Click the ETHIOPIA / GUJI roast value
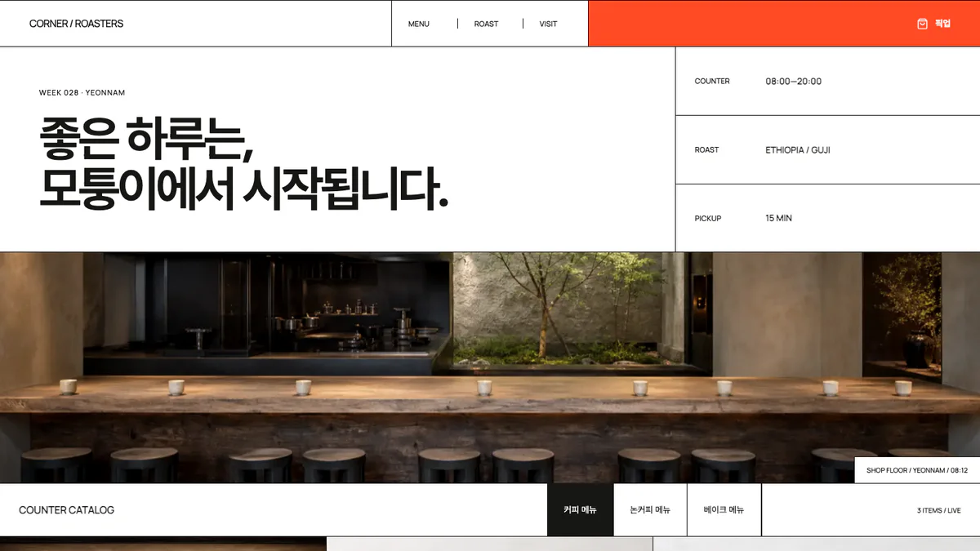The image size is (980, 551). [798, 150]
